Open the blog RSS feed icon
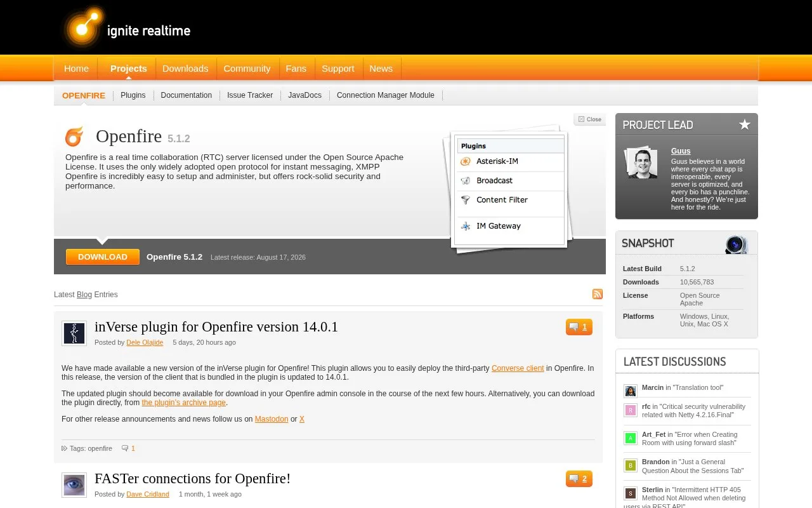Image resolution: width=812 pixels, height=508 pixels. 598,294
